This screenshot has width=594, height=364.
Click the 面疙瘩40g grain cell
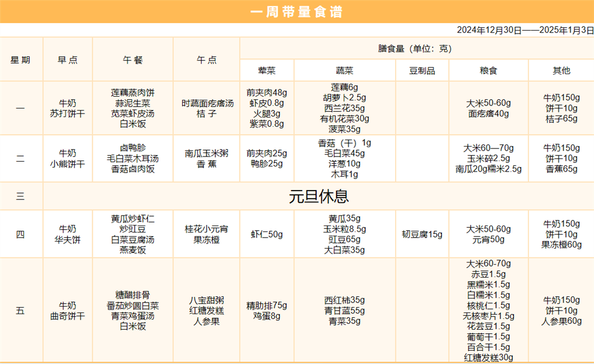coord(488,114)
